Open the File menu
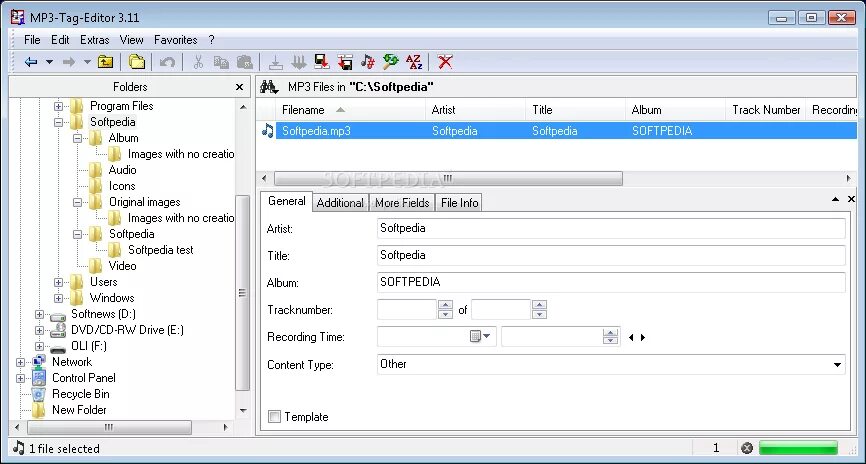This screenshot has width=866, height=464. (32, 40)
